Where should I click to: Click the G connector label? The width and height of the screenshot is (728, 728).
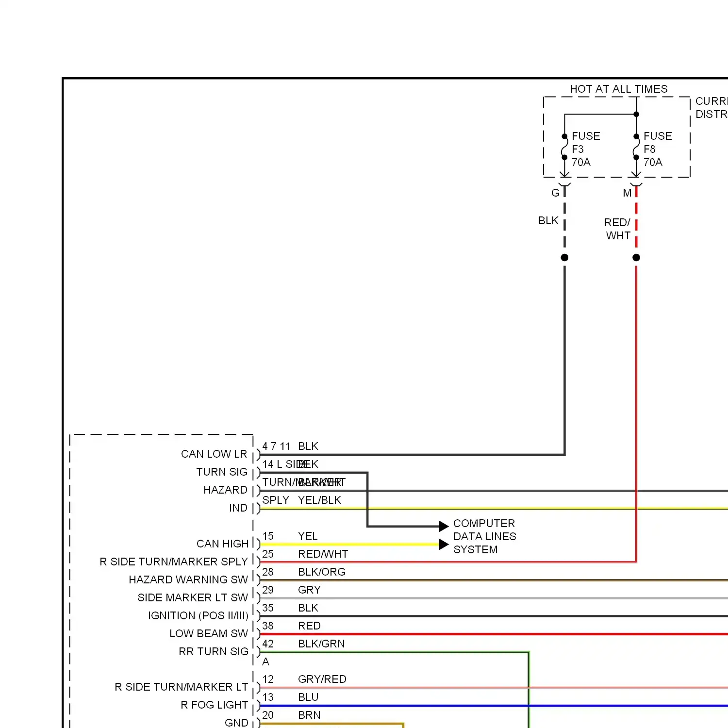555,193
